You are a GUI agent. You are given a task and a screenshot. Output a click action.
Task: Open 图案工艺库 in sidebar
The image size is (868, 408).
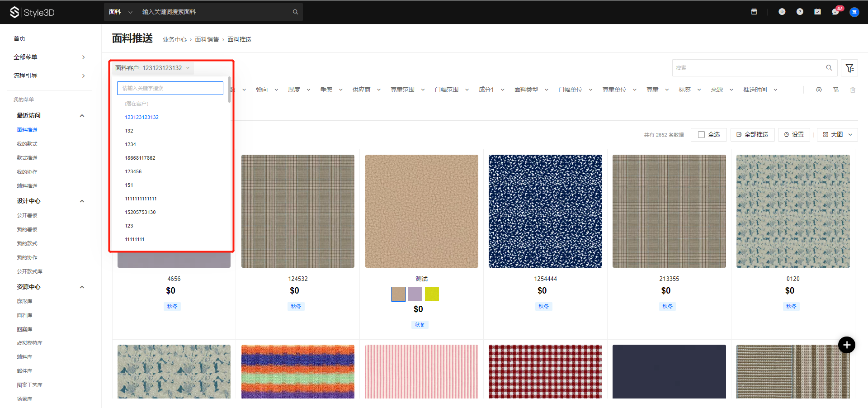click(x=30, y=385)
